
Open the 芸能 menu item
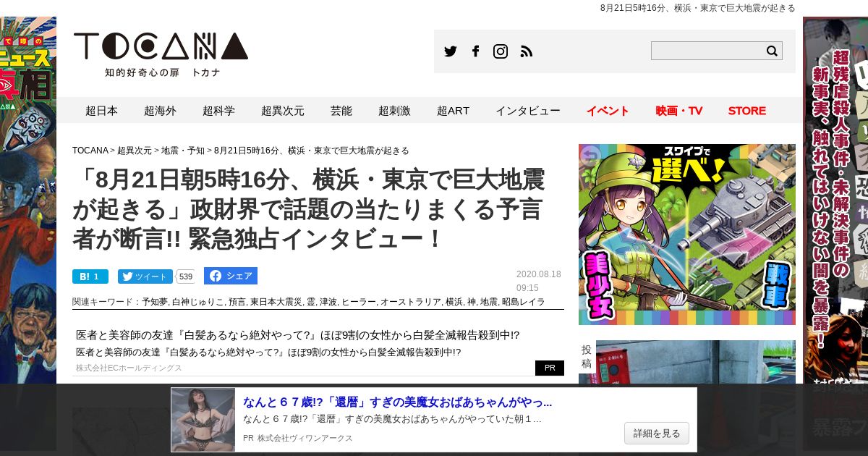pos(341,111)
